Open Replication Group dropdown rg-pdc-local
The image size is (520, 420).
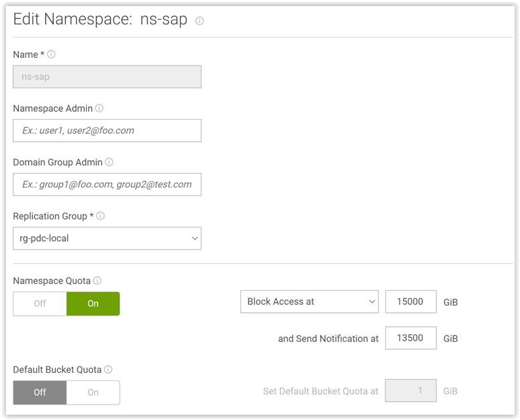(x=107, y=238)
